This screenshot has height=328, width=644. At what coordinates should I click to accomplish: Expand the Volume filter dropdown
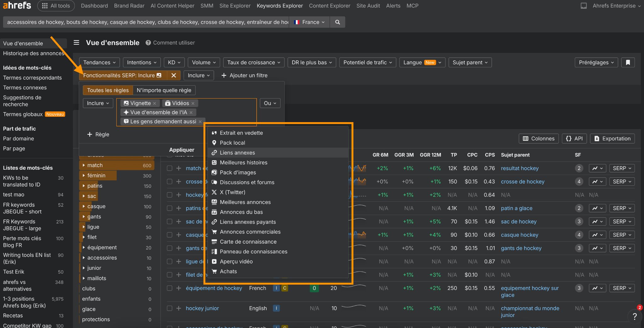click(204, 62)
